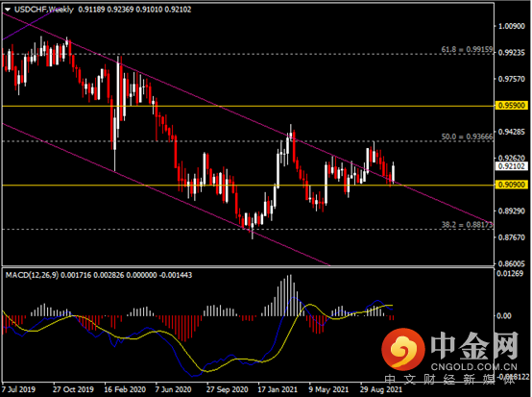This screenshot has height=397, width=532.
Task: Click the 9 May 2021 date marker
Action: pyautogui.click(x=328, y=389)
